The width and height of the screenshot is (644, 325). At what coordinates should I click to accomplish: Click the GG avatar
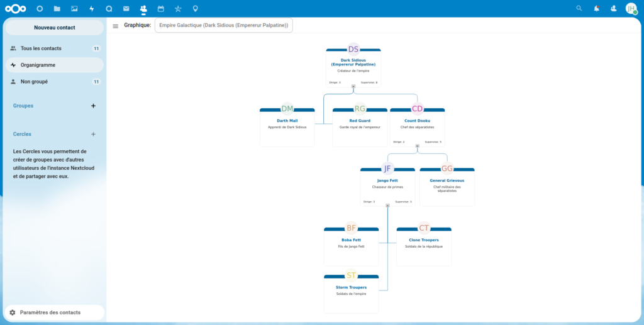pyautogui.click(x=447, y=168)
